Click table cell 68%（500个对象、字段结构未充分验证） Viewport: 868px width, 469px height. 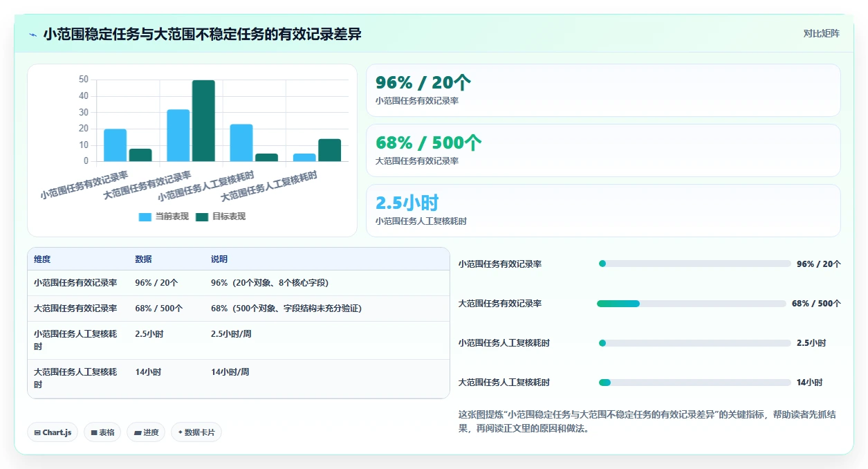[x=286, y=309]
